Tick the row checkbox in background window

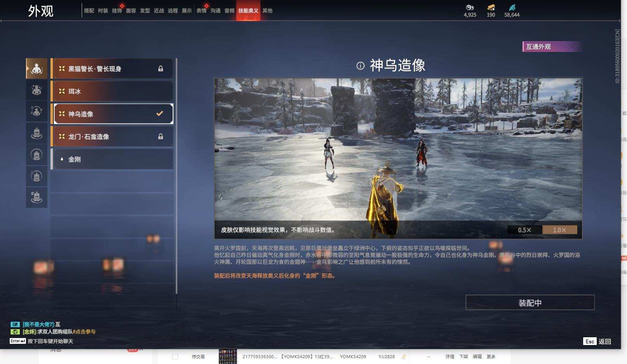[175, 357]
